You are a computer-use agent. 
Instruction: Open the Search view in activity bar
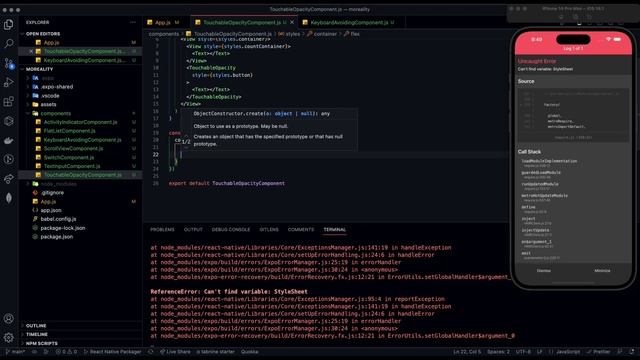click(x=9, y=44)
